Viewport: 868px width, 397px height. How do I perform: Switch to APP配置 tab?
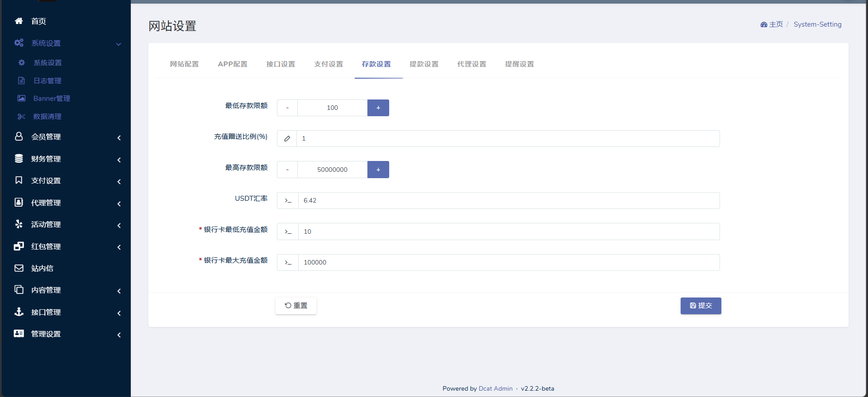(233, 64)
